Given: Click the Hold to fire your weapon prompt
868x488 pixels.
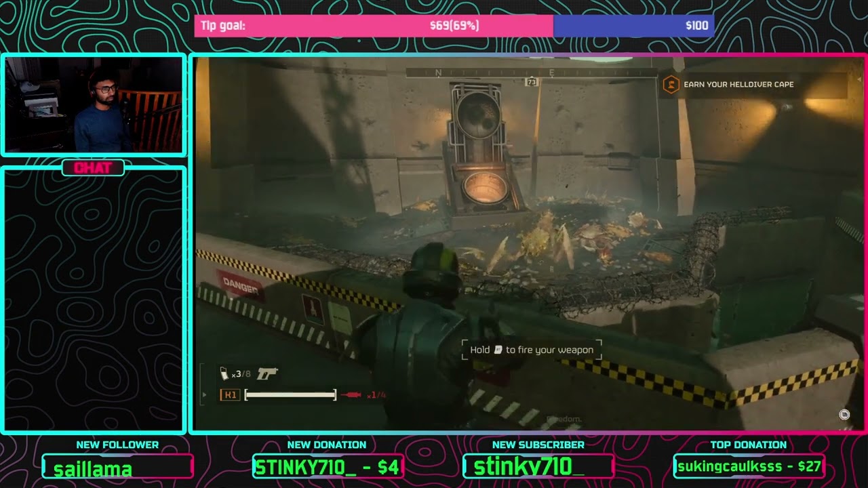Looking at the screenshot, I should point(532,350).
